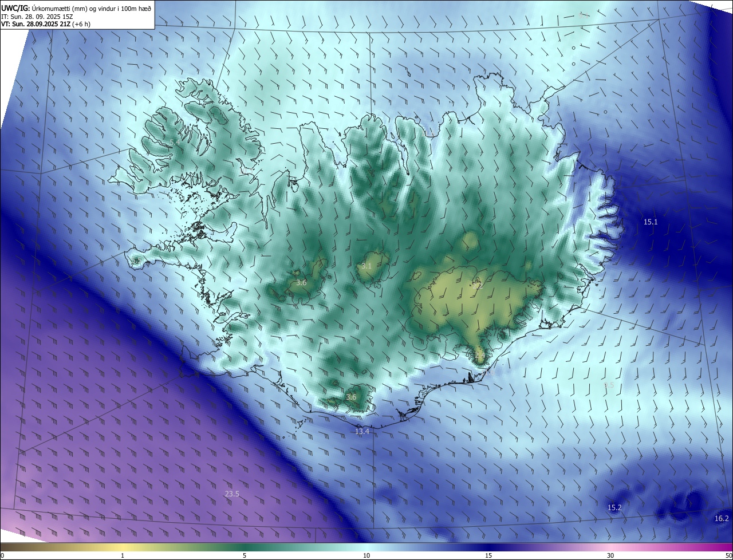Click the 13.4 value off the south coast
Viewport: 733px width, 560px height.
pyautogui.click(x=362, y=431)
